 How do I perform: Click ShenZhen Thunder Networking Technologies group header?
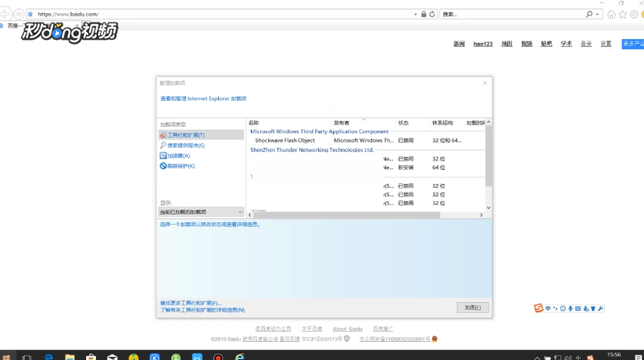tap(312, 149)
